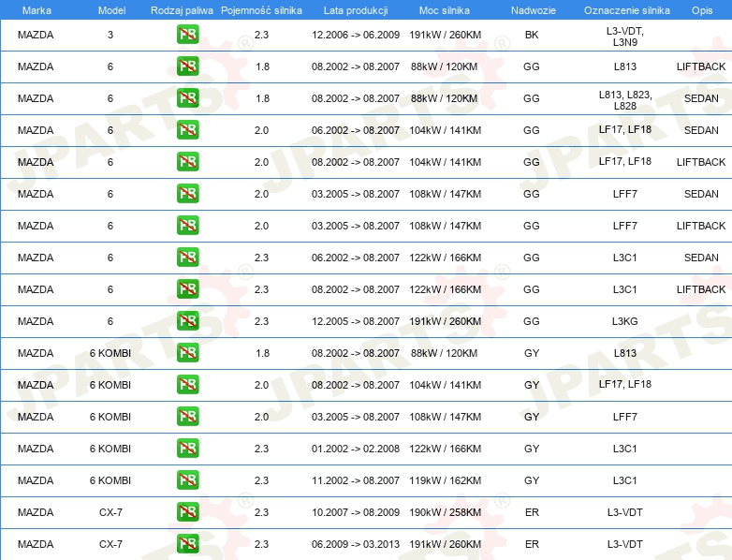Click the Nadwozie column header
The height and width of the screenshot is (560, 732).
coord(534,10)
